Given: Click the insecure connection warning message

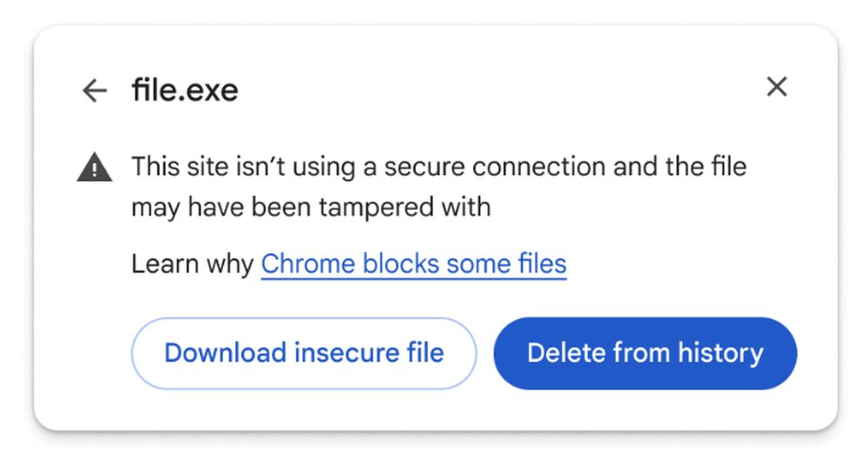Looking at the screenshot, I should [x=438, y=166].
